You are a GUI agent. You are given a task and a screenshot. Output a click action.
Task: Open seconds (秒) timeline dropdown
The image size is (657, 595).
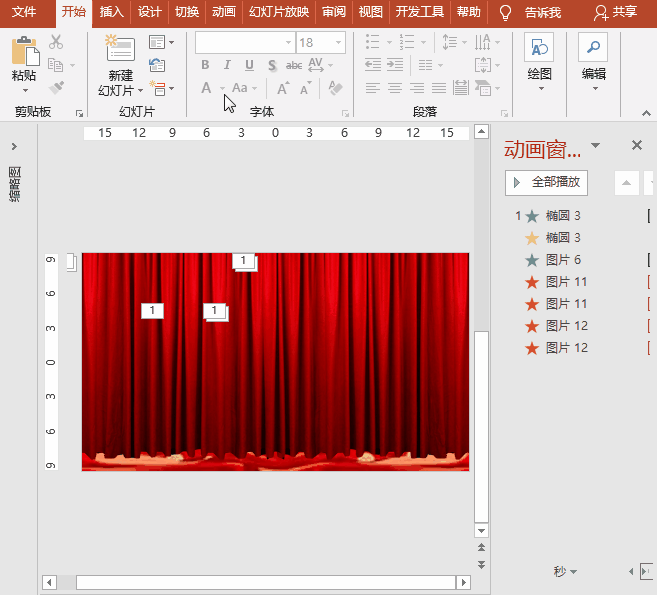click(565, 571)
